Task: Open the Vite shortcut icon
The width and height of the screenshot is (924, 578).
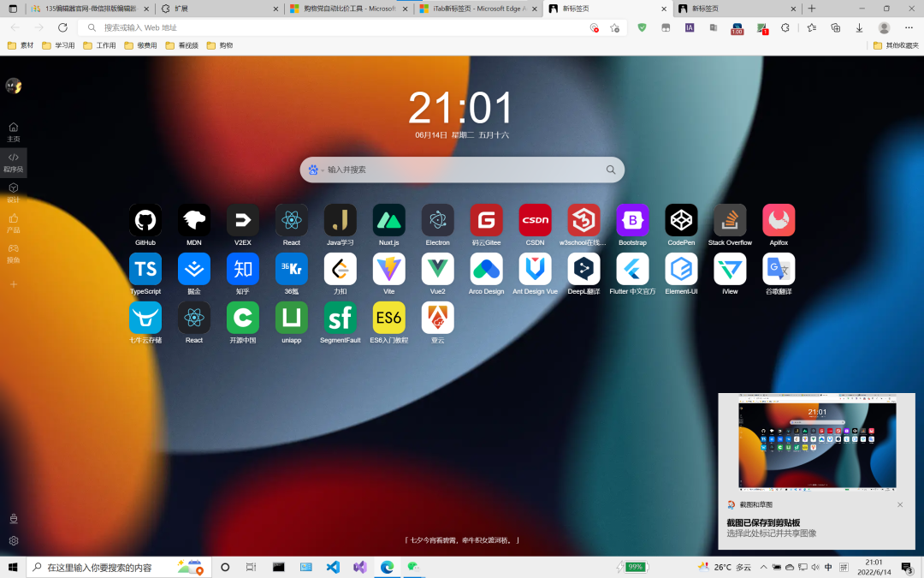Action: click(389, 269)
